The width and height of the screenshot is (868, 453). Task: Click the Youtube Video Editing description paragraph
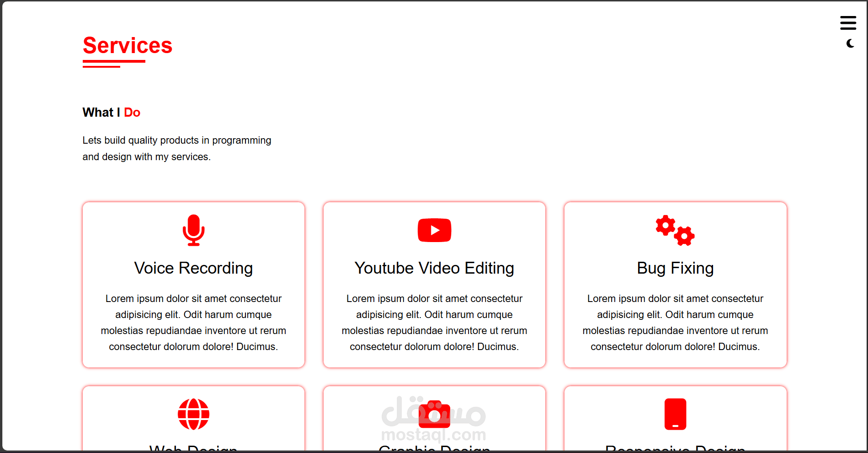coord(434,323)
